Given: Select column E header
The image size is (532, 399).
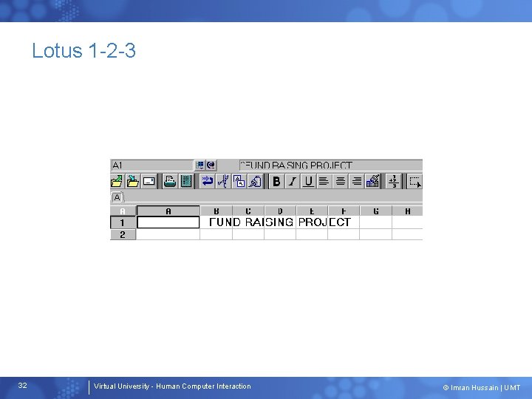Looking at the screenshot, I should (312, 211).
